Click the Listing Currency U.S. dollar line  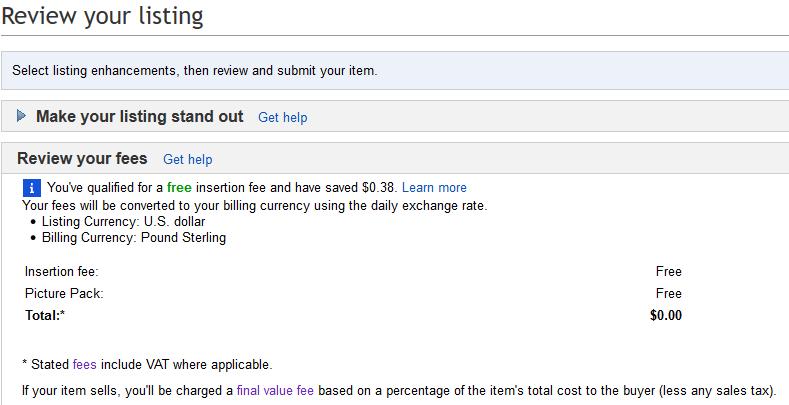pos(117,221)
